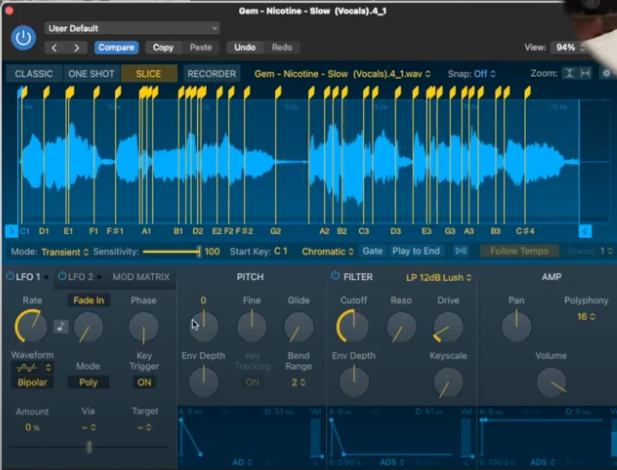The image size is (617, 470).
Task: Toggle LFO Key Trigger ON
Action: point(144,382)
